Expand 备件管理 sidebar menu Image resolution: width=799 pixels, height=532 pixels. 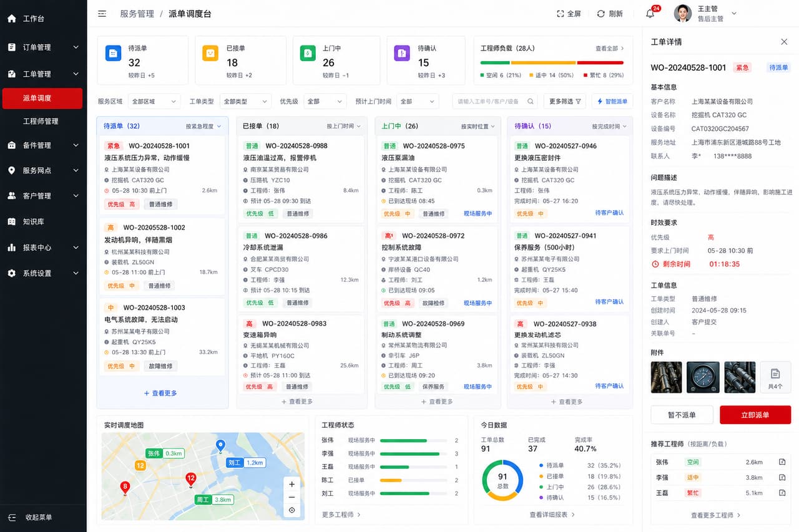pos(43,145)
